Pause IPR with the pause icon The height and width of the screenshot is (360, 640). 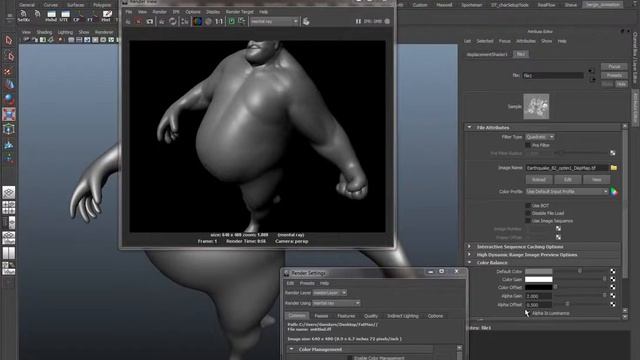[x=358, y=21]
